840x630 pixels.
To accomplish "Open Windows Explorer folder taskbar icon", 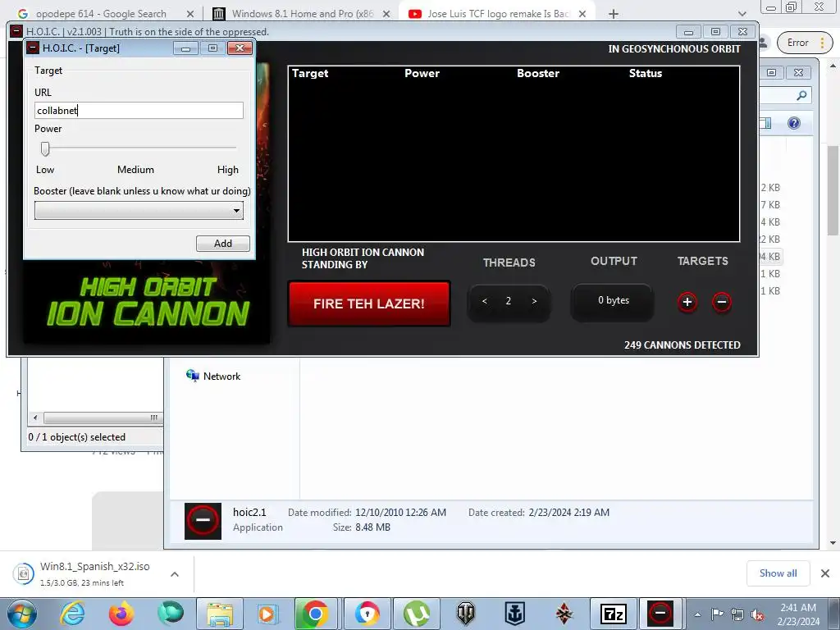I will coord(220,614).
